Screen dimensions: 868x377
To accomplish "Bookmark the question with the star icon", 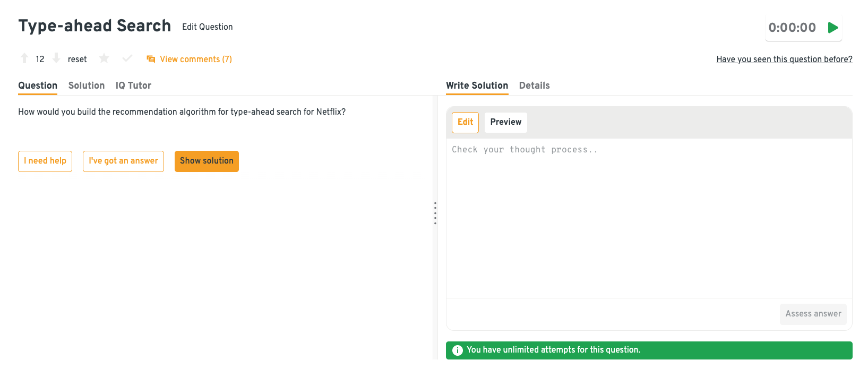I will (104, 58).
